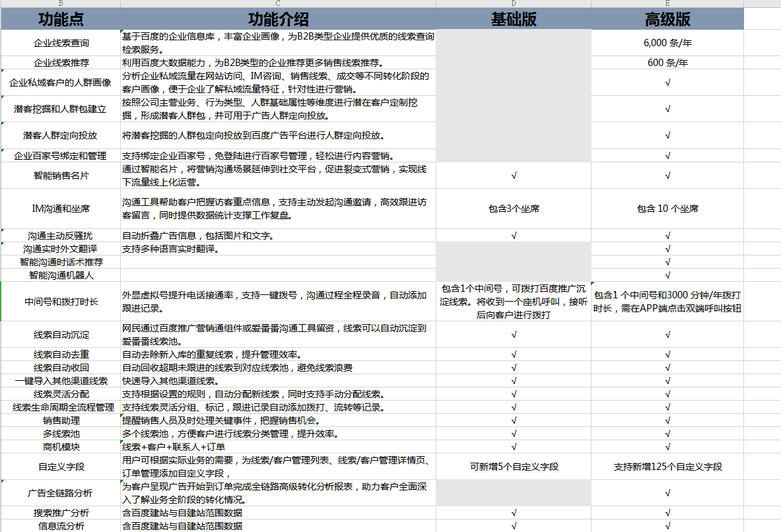Select the 广告全链路分析 cell
The width and height of the screenshot is (781, 532).
click(x=61, y=493)
